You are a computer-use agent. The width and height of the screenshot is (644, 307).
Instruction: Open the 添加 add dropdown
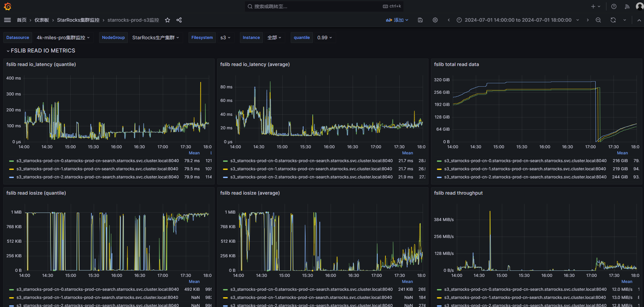[x=397, y=20]
